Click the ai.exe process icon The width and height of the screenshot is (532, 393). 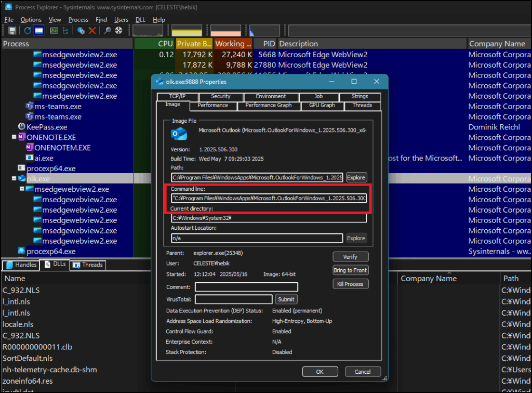click(x=30, y=158)
